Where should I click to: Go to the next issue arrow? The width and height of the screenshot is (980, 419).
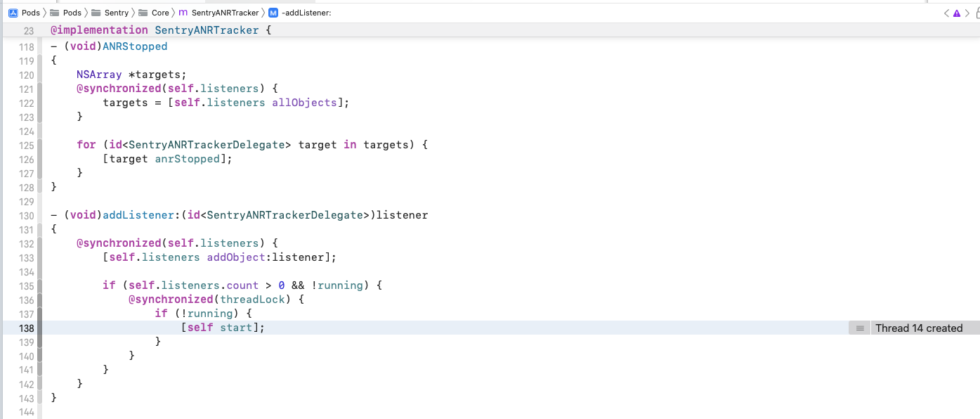[968, 13]
